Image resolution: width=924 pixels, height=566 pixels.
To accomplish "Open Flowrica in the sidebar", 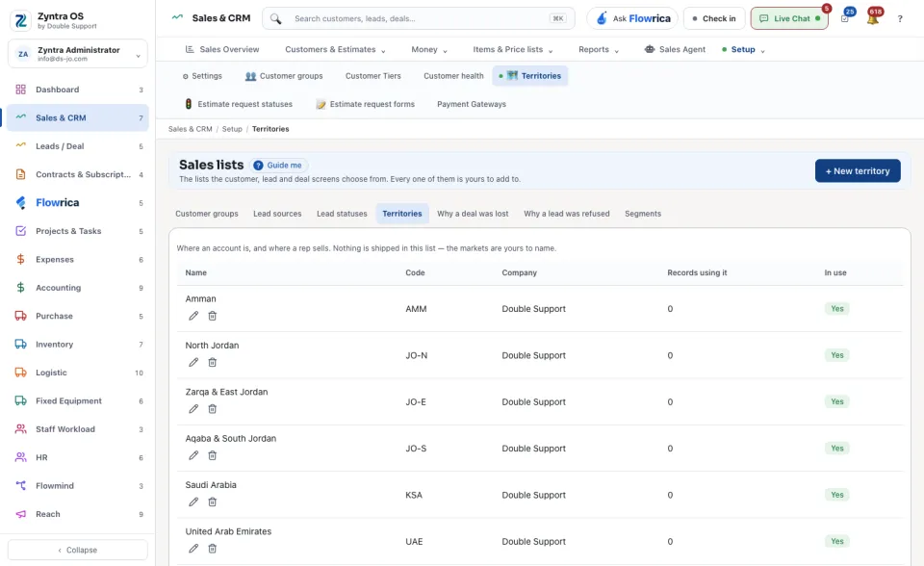I will click(x=78, y=203).
